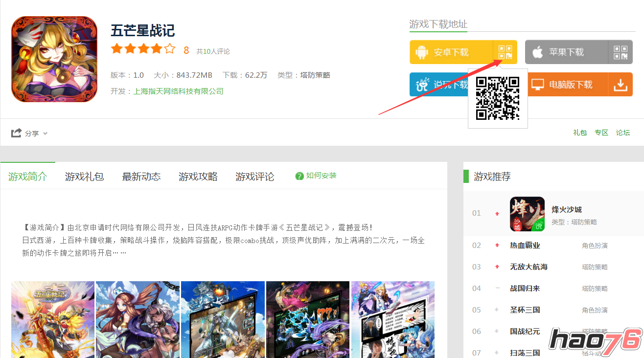Open the fifth screenshot with blue-haired girl
The image size is (644, 358).
(x=393, y=319)
